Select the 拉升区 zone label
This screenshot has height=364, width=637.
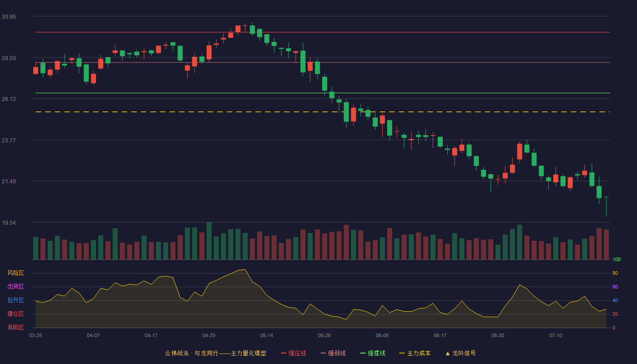click(16, 300)
